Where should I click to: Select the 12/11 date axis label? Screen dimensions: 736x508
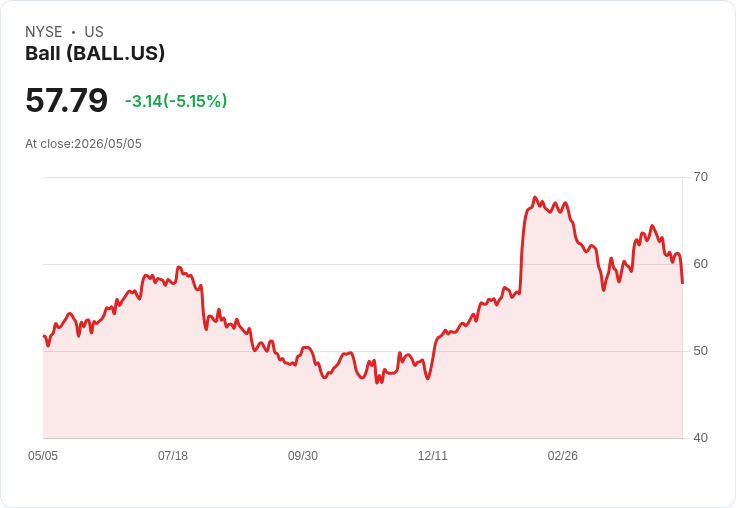click(x=433, y=455)
